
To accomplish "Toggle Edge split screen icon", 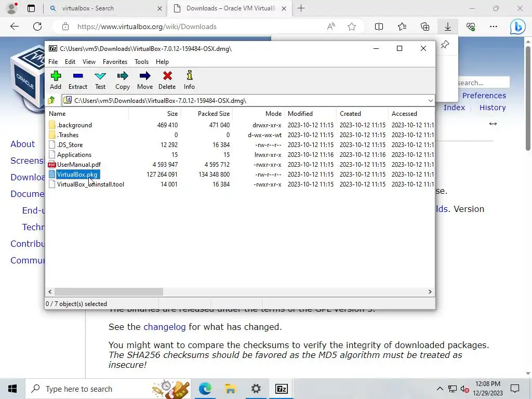I will coord(379,26).
